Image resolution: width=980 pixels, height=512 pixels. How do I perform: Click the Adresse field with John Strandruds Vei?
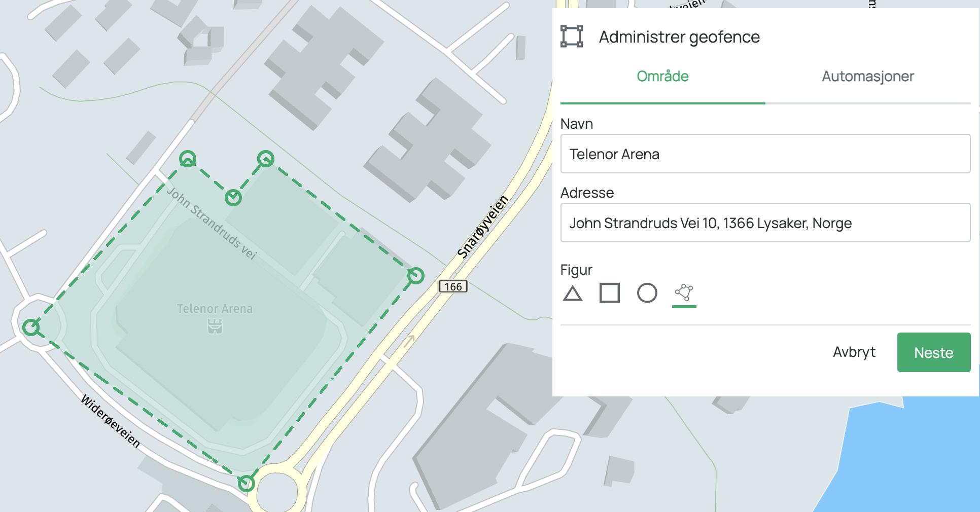[x=765, y=223]
